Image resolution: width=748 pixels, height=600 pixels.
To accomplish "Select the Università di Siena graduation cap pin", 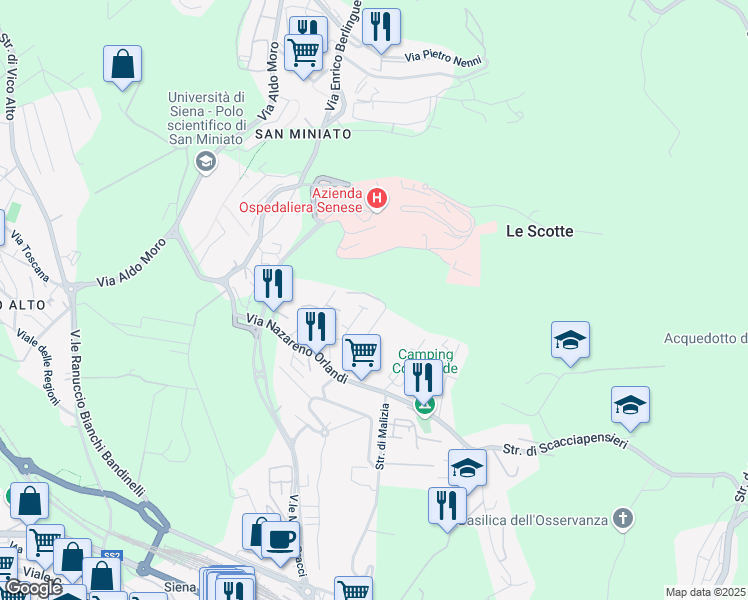I will click(x=206, y=162).
